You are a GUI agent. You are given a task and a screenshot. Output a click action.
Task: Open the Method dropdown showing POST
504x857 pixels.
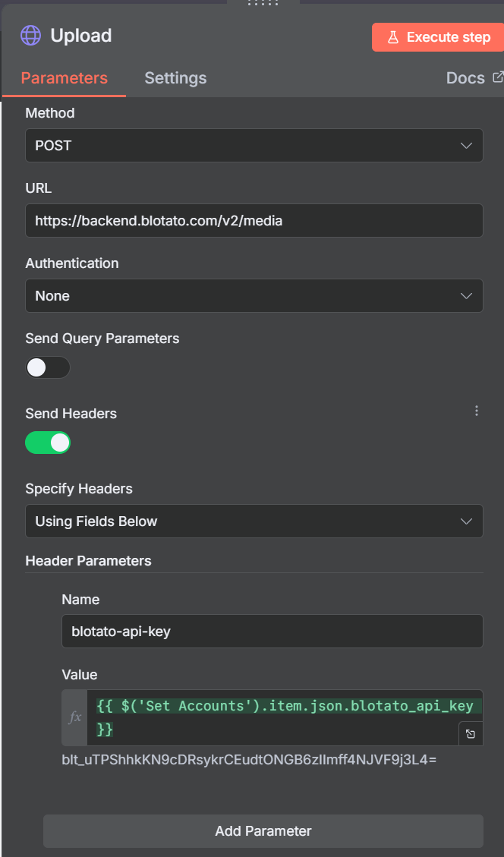[254, 146]
